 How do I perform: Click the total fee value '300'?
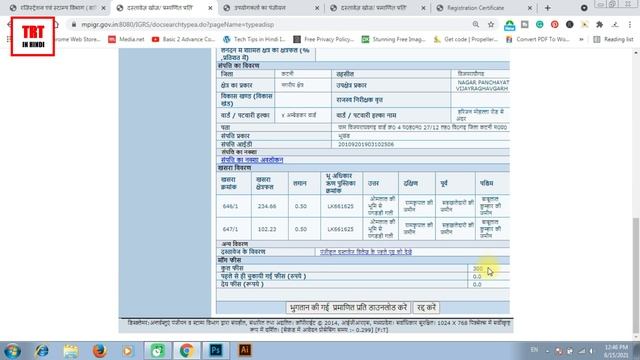(478, 269)
